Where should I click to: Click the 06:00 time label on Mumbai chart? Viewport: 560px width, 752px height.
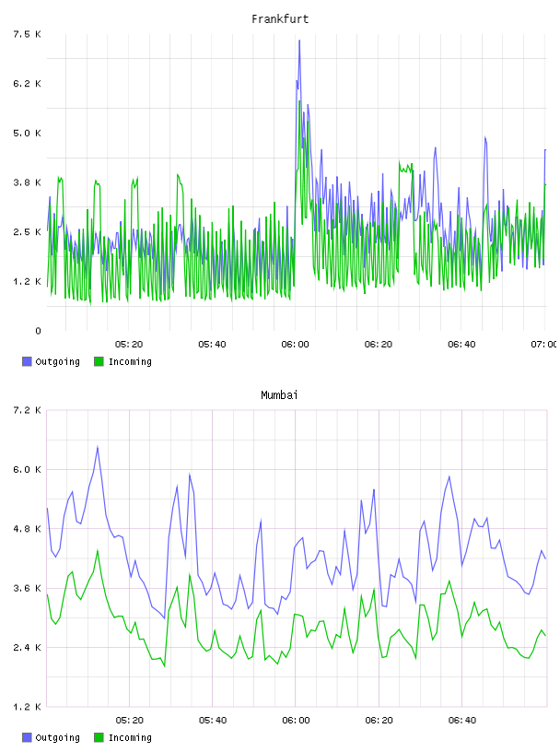(296, 720)
